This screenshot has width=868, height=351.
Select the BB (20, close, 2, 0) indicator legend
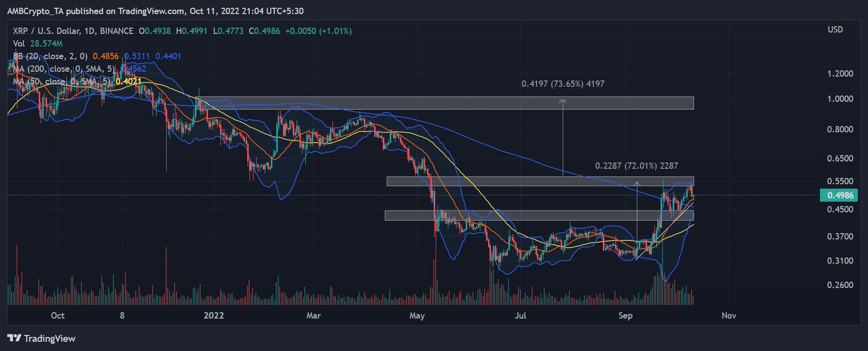coord(50,56)
